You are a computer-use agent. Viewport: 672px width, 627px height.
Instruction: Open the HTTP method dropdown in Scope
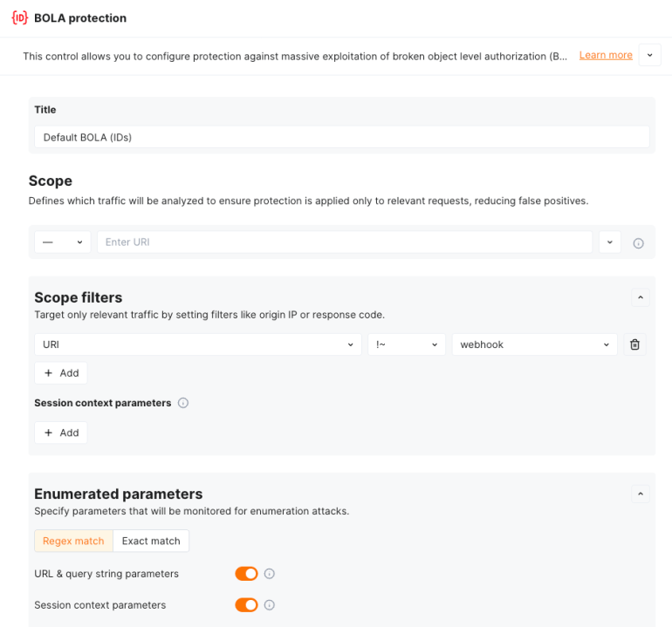(x=63, y=242)
